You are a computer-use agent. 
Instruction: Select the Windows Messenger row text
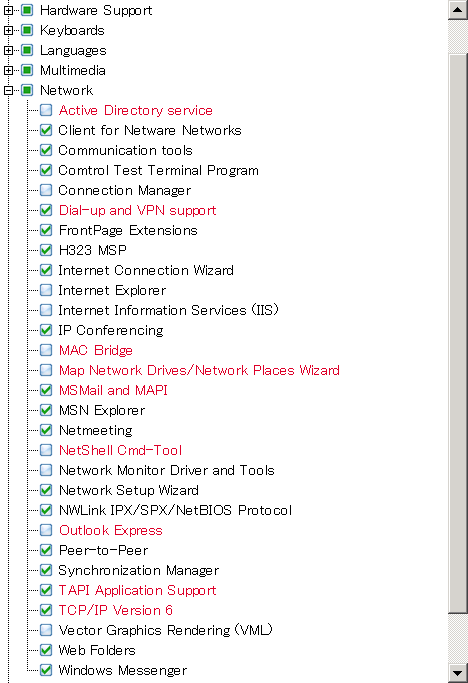tap(123, 670)
